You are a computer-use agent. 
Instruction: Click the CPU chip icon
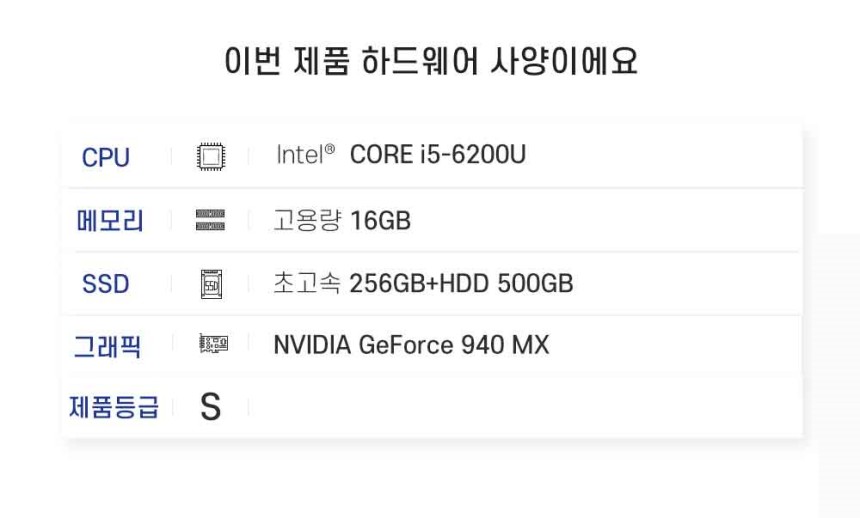pos(211,157)
